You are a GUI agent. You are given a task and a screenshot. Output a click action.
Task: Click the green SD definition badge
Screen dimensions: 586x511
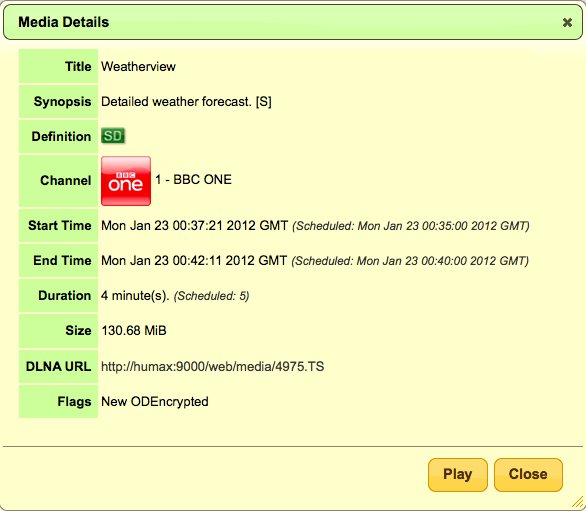tap(112, 136)
